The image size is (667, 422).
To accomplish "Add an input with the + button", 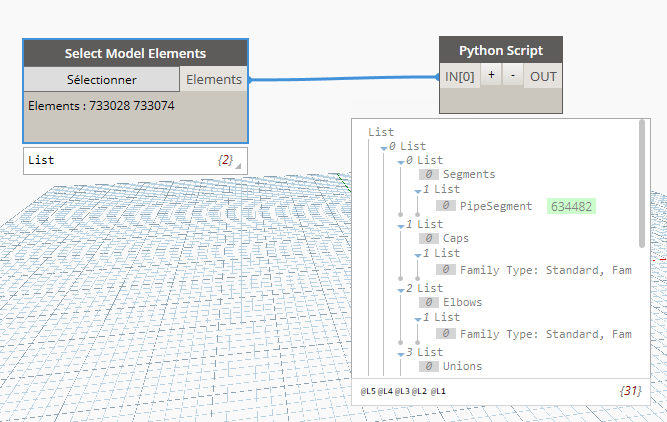I will [491, 75].
